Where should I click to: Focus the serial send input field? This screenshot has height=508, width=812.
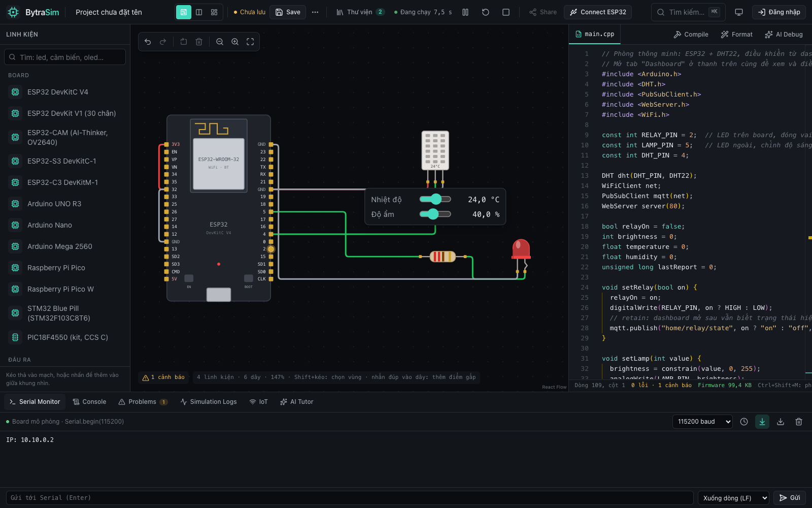coord(350,498)
